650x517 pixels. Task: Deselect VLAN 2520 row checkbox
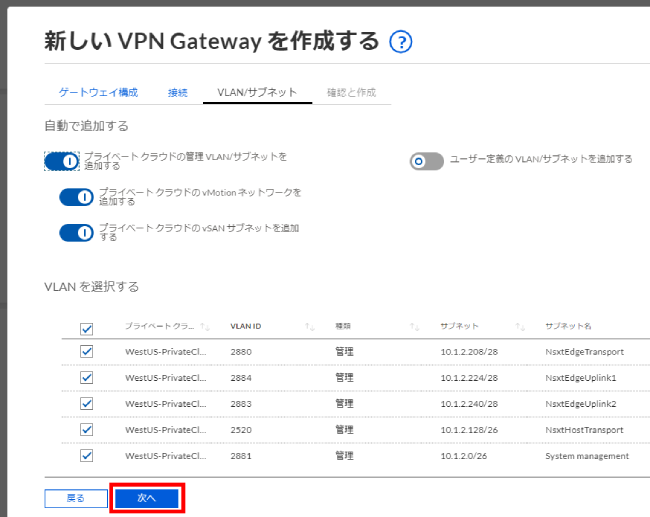pyautogui.click(x=86, y=430)
